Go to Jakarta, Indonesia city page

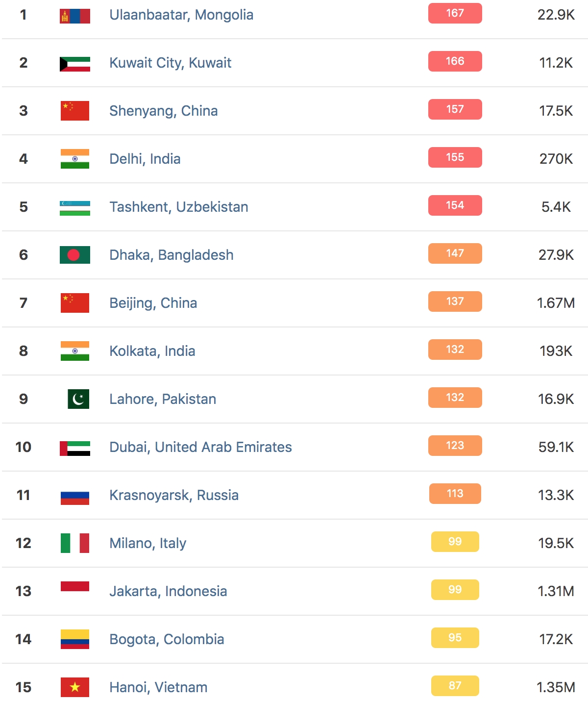[168, 591]
